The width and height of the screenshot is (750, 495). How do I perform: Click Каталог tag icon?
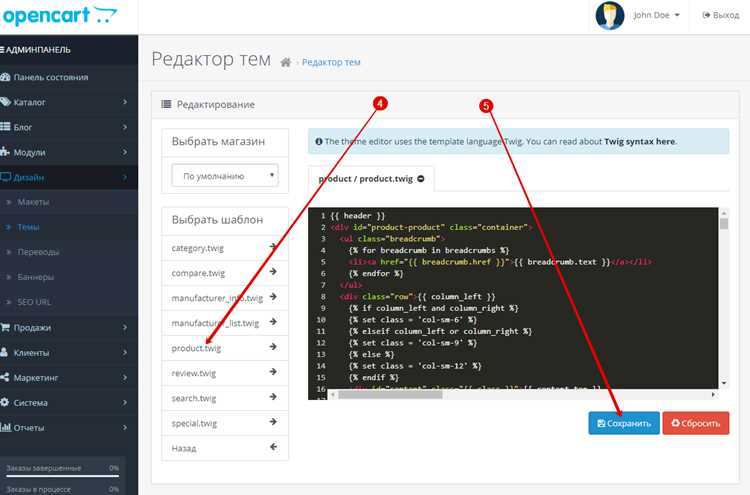(x=5, y=102)
